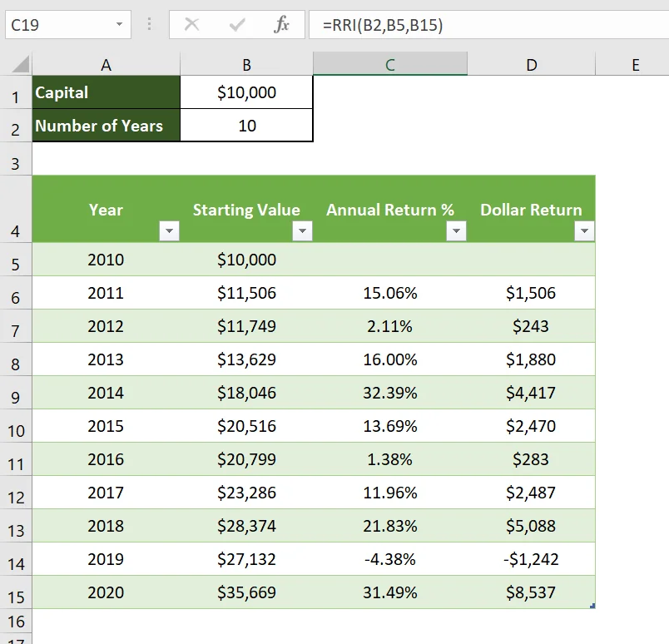669x644 pixels.
Task: Open the Dollar Return filter dropdown
Action: pyautogui.click(x=585, y=230)
